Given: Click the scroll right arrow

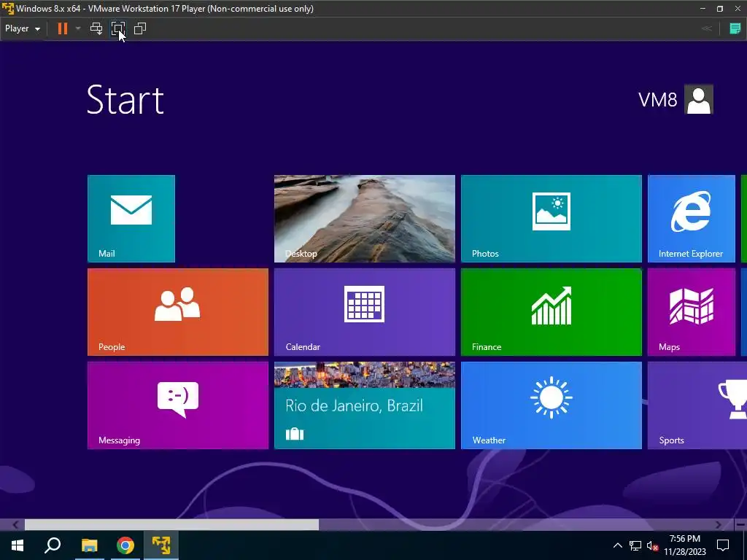Looking at the screenshot, I should (719, 525).
